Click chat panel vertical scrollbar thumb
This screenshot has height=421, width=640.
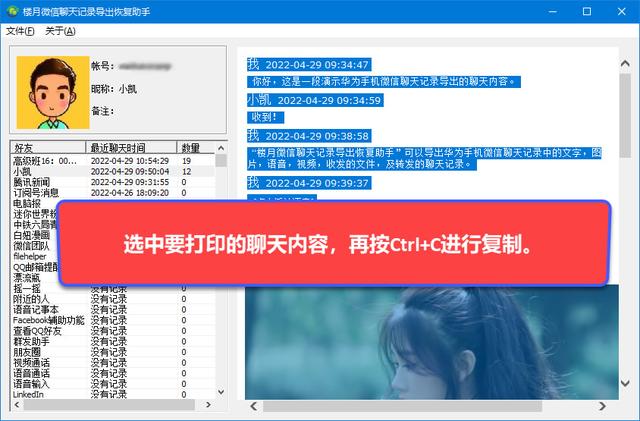coord(625,116)
